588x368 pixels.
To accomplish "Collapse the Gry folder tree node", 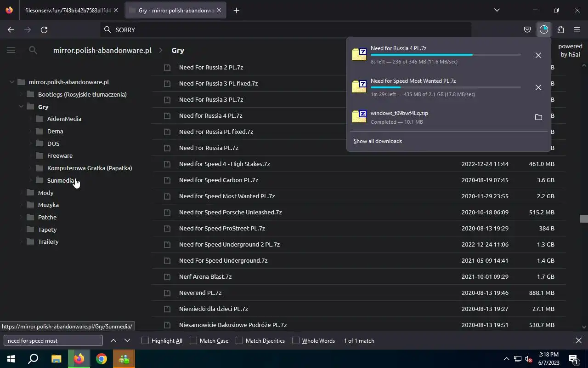I will 21,106.
